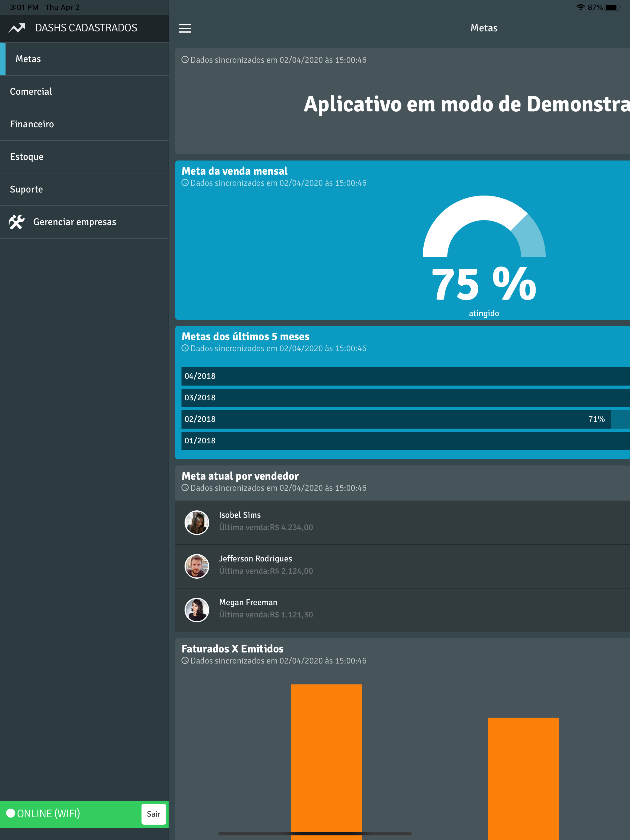Open Megan Freeman seller name
Image resolution: width=630 pixels, height=840 pixels.
coord(248,602)
